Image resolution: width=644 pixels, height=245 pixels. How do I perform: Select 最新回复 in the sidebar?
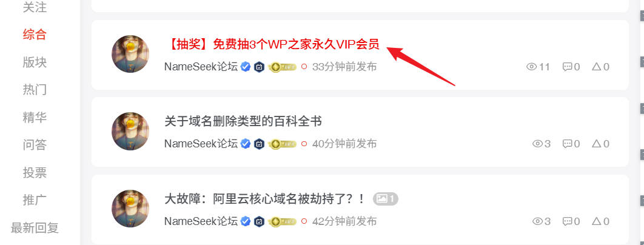[35, 227]
